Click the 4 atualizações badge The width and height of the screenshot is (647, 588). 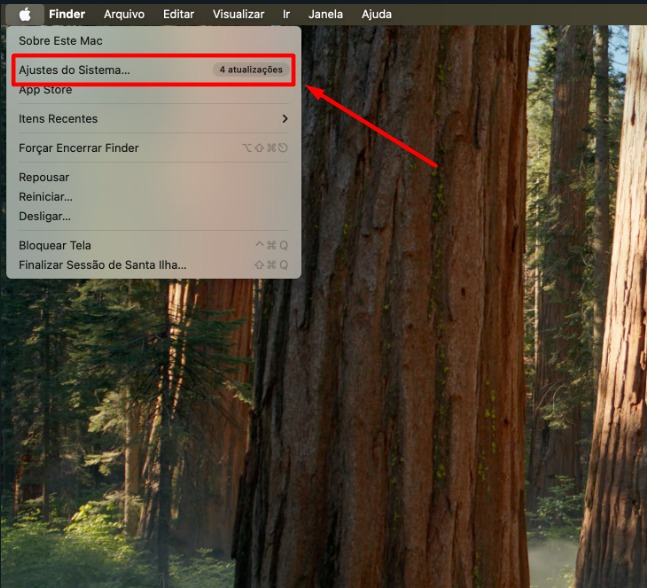pos(253,70)
